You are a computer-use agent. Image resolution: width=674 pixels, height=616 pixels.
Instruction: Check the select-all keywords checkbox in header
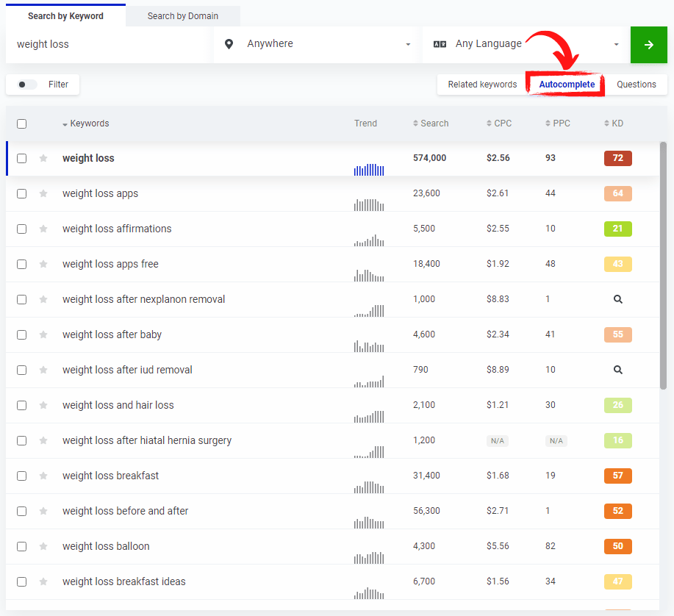pyautogui.click(x=21, y=123)
